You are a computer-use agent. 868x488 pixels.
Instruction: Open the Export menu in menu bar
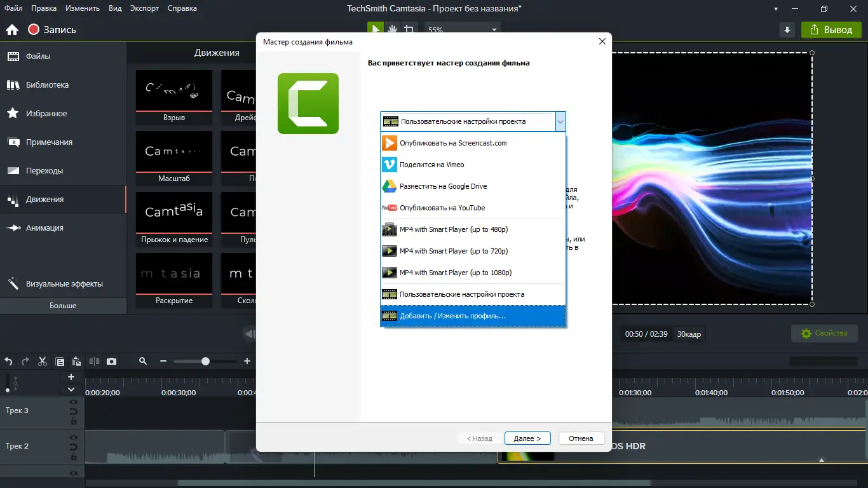pyautogui.click(x=144, y=8)
